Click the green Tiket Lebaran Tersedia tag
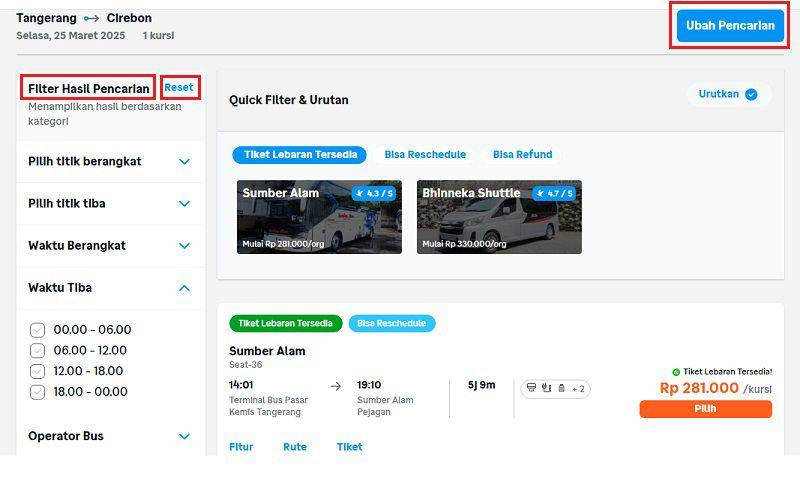Image resolution: width=800 pixels, height=500 pixels. 286,323
